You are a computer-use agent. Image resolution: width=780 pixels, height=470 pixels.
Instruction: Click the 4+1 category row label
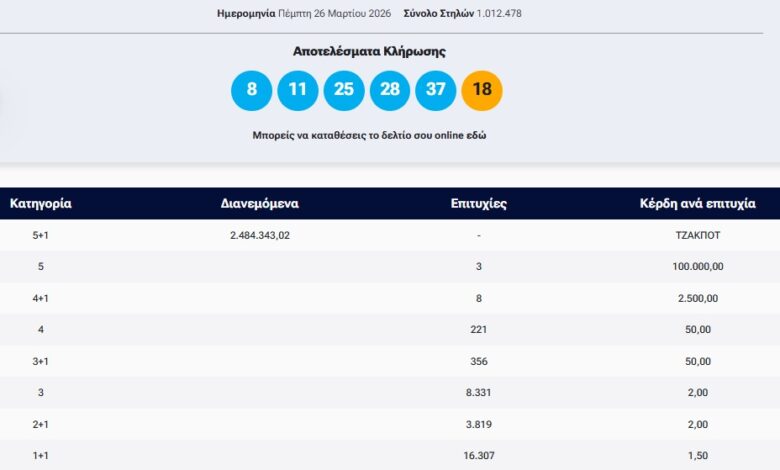(x=41, y=298)
